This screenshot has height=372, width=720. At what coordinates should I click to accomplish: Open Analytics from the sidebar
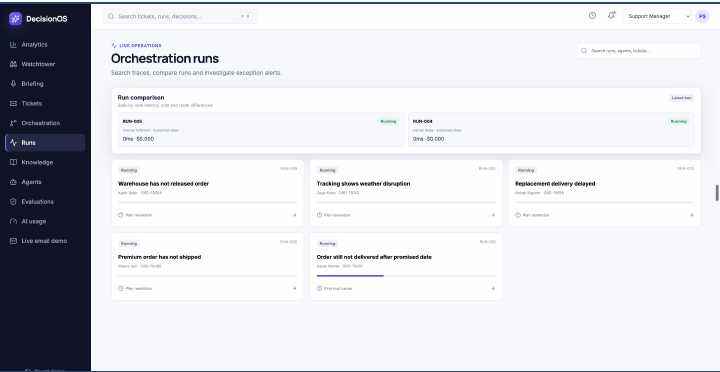pyautogui.click(x=45, y=45)
